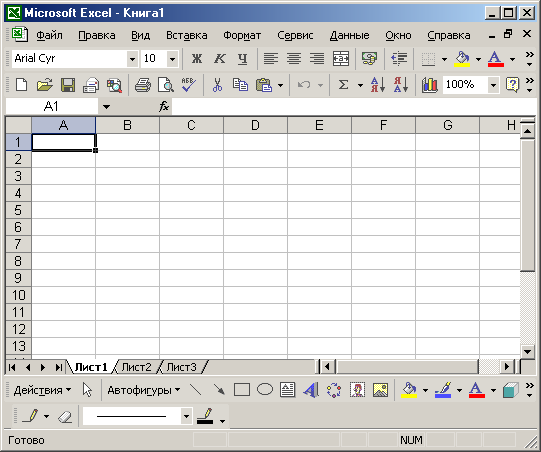Choose the select objects pointer
This screenshot has width=541, height=452.
click(x=87, y=390)
